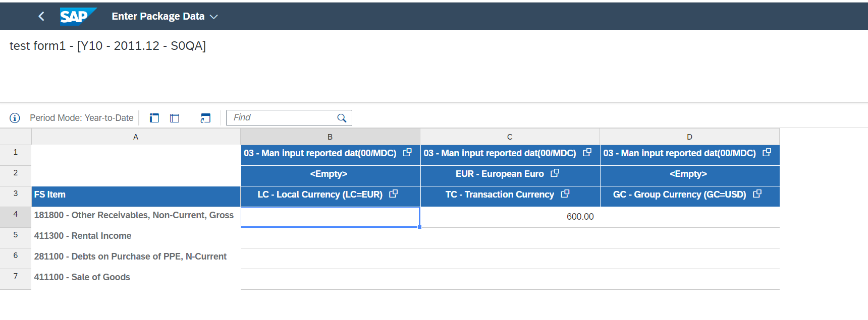Click the toolbar icon with curved arrow
Image resolution: width=868 pixels, height=320 pixels.
point(205,118)
